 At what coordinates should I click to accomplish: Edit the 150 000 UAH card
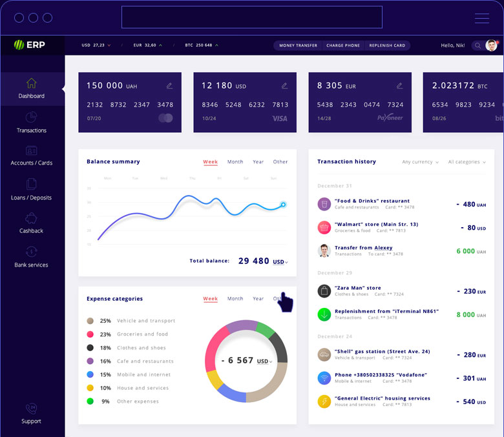tap(169, 85)
